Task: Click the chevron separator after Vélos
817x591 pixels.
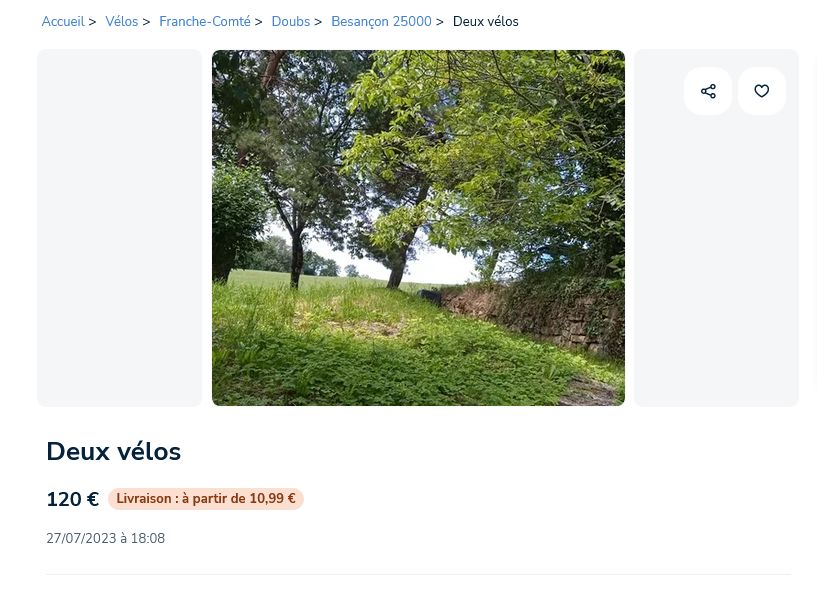Action: [x=146, y=22]
